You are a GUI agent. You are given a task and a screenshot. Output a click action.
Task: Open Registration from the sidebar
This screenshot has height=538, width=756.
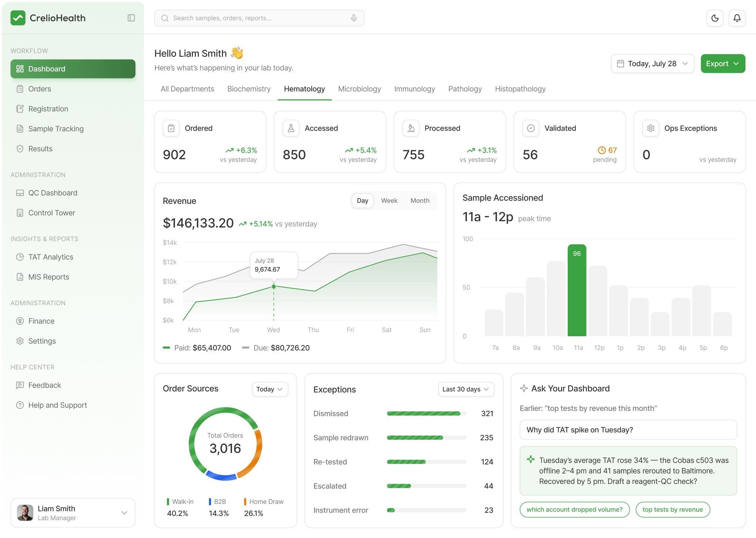[x=73, y=109]
